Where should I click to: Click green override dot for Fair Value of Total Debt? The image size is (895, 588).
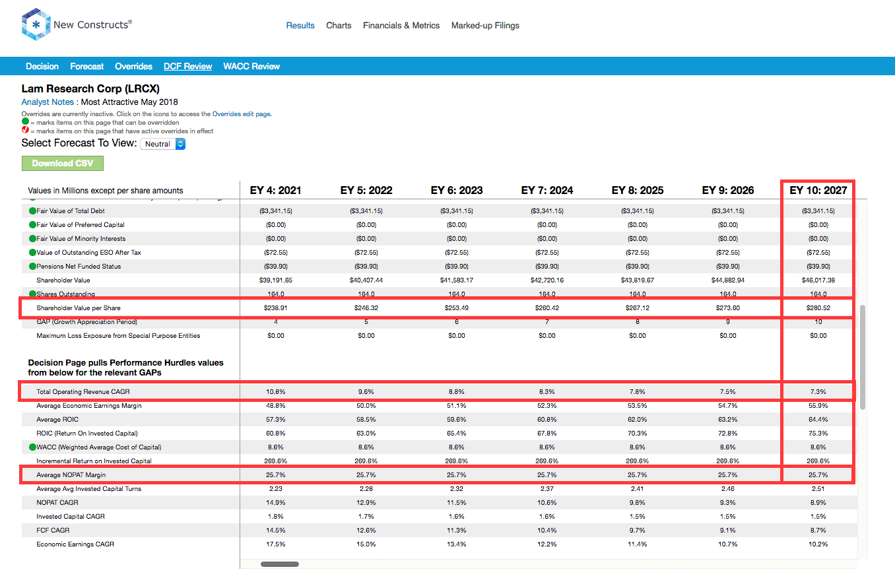(32, 211)
